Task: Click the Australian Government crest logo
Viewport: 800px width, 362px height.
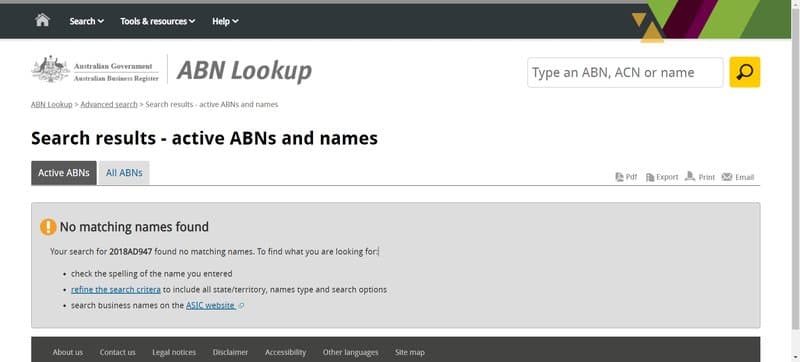Action: pyautogui.click(x=51, y=69)
